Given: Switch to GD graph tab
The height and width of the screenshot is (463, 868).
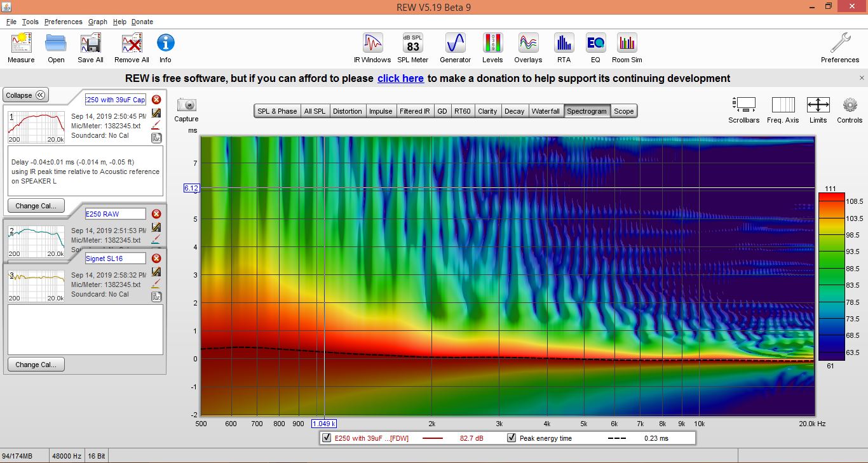Looking at the screenshot, I should click(442, 111).
